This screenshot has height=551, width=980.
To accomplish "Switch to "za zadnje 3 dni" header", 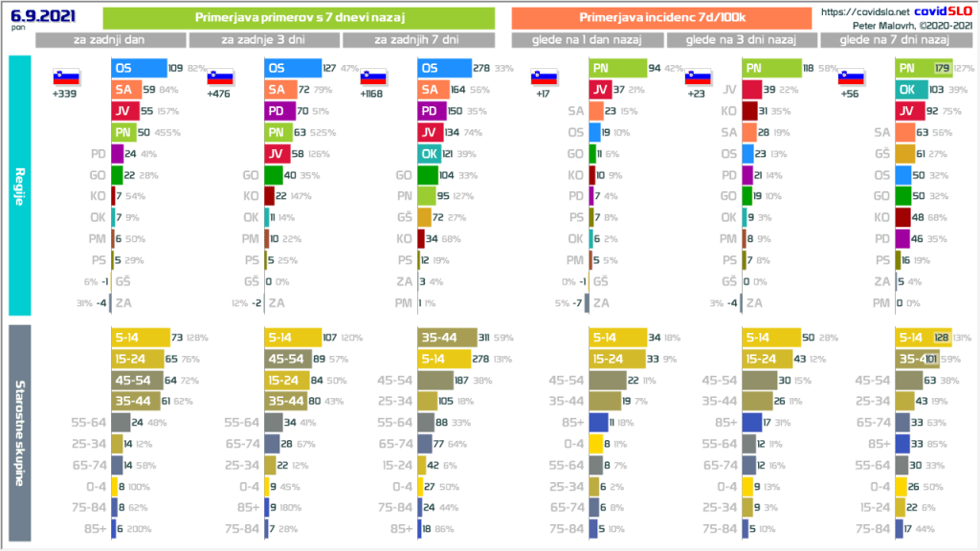I will [x=264, y=39].
